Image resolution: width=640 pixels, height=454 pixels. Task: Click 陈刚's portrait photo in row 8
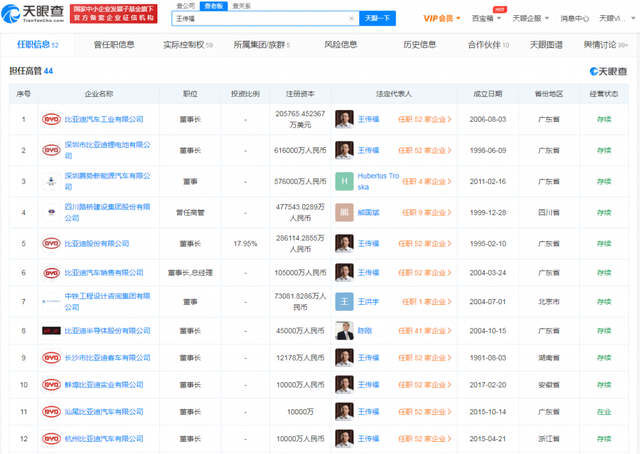pyautogui.click(x=344, y=331)
